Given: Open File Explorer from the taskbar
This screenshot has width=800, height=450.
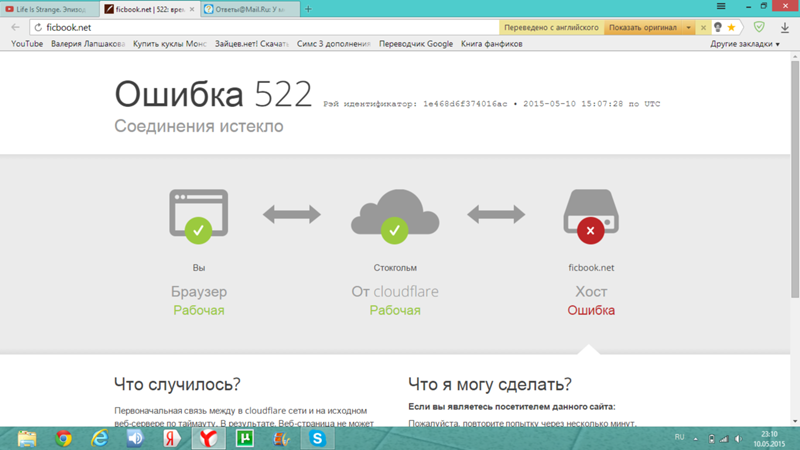Looking at the screenshot, I should 27,439.
